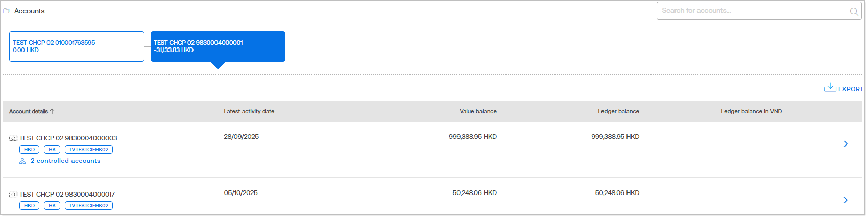This screenshot has height=218, width=868.
Task: Click the LVTESTCIFHK02 tag on first account
Action: pyautogui.click(x=89, y=150)
